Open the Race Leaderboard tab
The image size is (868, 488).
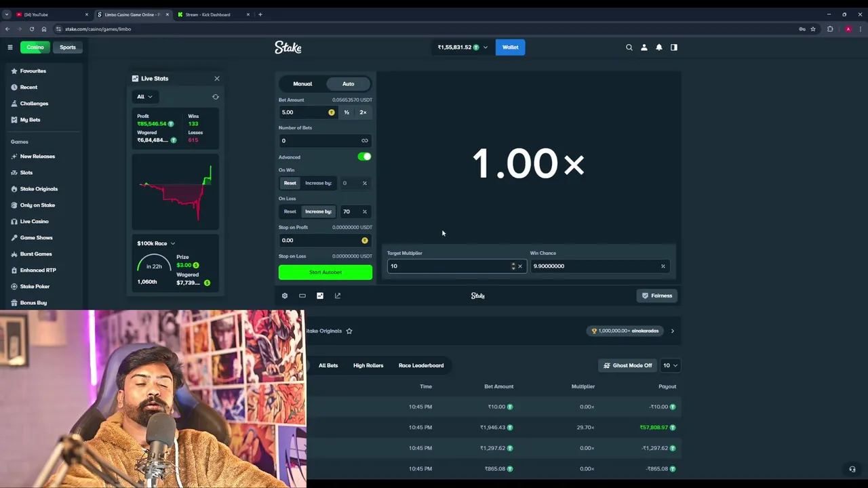coord(421,365)
